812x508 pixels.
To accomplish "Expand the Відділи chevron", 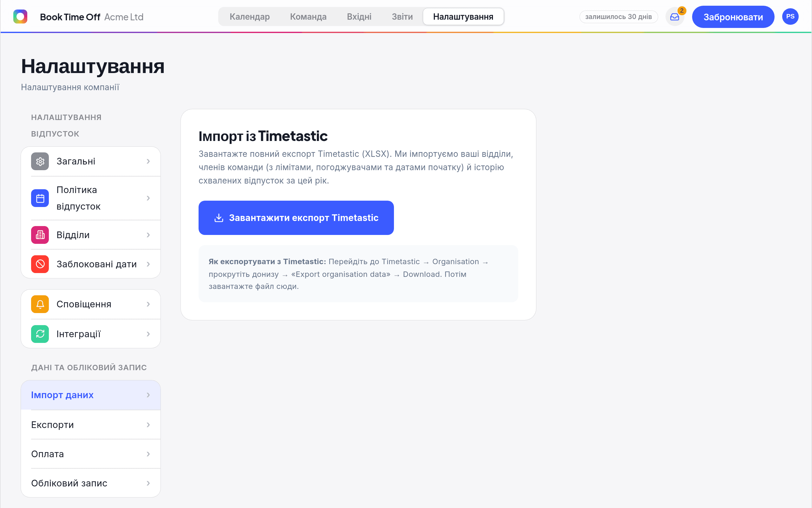I will [x=148, y=235].
